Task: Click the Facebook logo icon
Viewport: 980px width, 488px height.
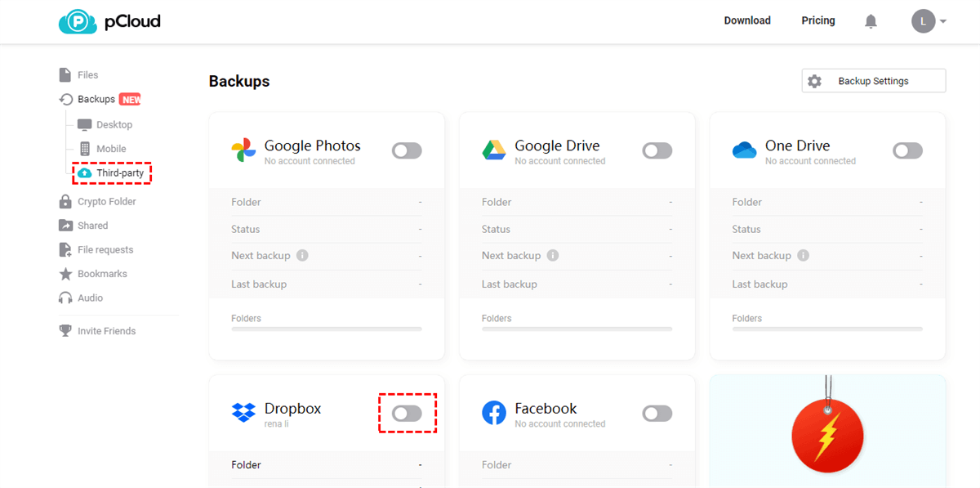Action: pos(493,413)
